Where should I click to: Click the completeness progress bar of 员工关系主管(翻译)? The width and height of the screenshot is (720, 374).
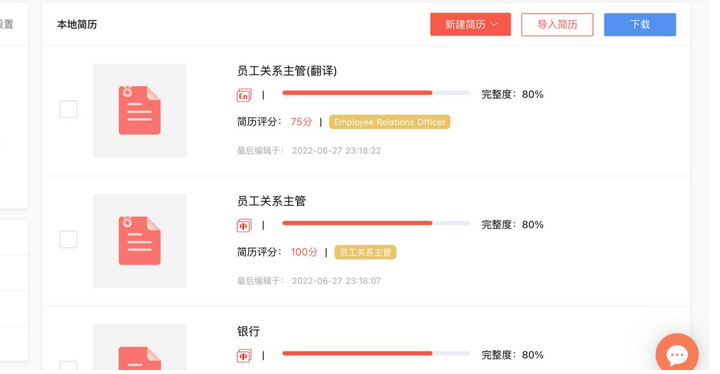(x=376, y=93)
